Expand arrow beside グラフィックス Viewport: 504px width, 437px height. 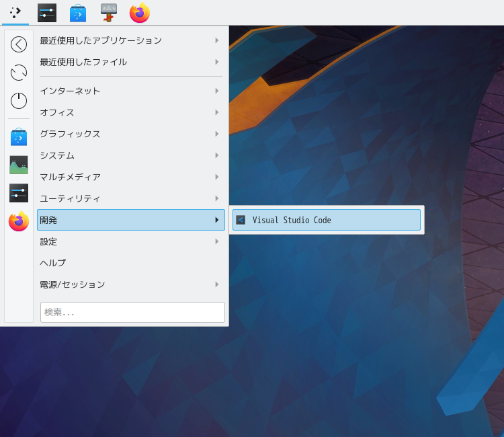(x=217, y=134)
